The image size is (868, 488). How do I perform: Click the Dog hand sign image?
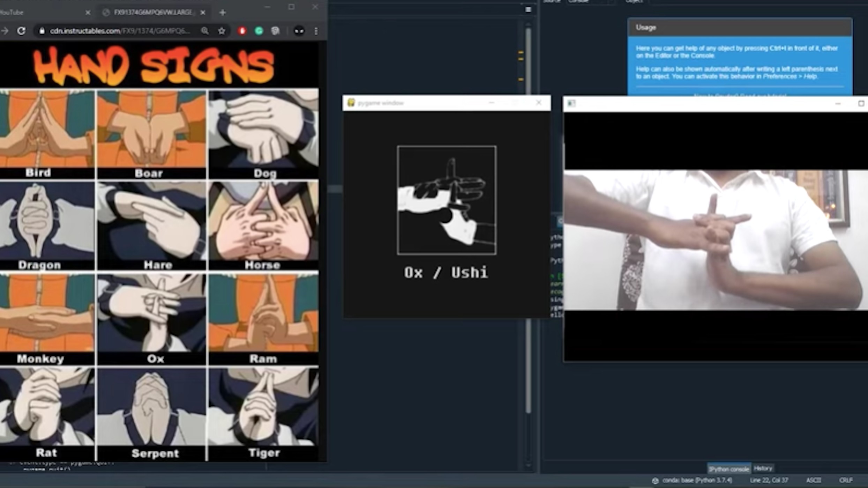click(264, 129)
